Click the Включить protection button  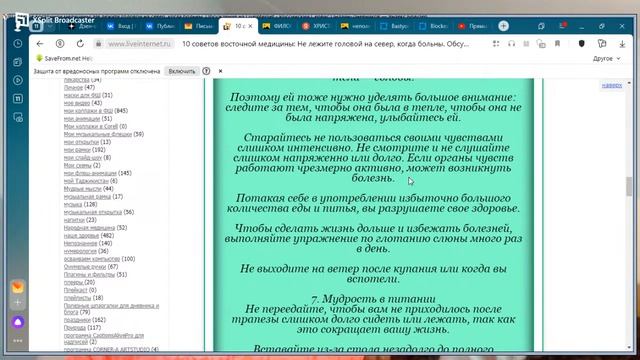tap(182, 71)
